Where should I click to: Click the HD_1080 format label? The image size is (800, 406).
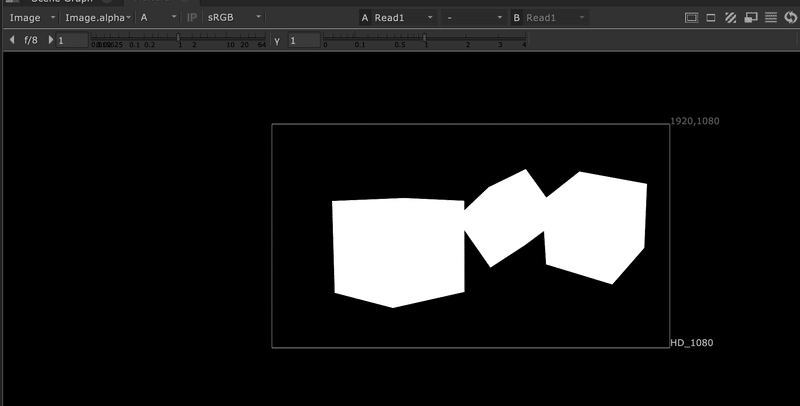pos(691,343)
